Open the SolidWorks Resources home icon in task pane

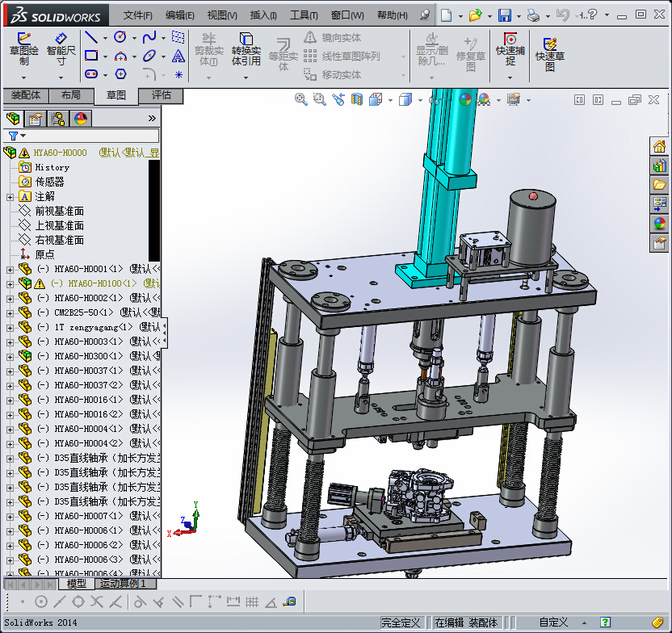(x=660, y=146)
